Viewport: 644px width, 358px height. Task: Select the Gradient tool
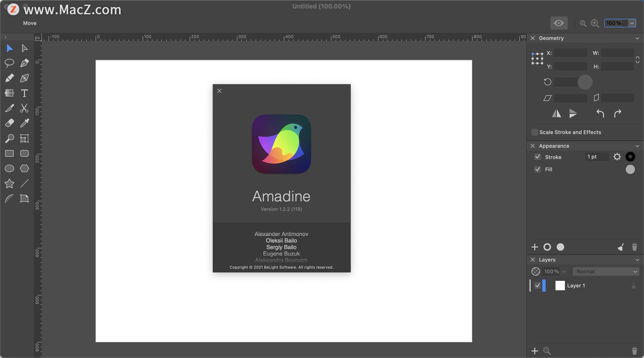[9, 93]
